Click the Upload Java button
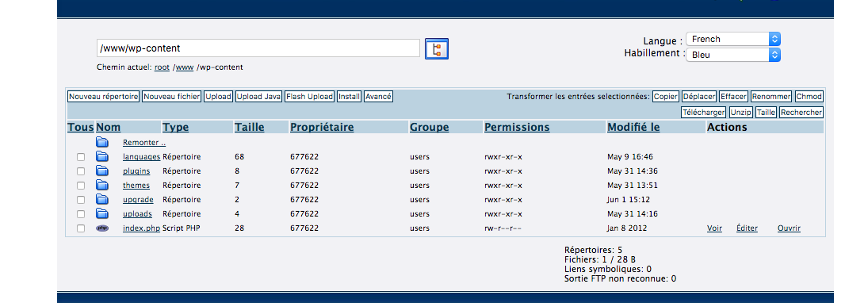868x303 pixels. tap(258, 97)
